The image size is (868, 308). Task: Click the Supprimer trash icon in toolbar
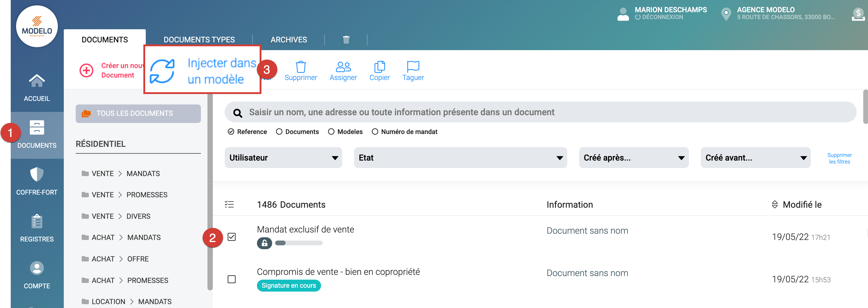pyautogui.click(x=300, y=67)
